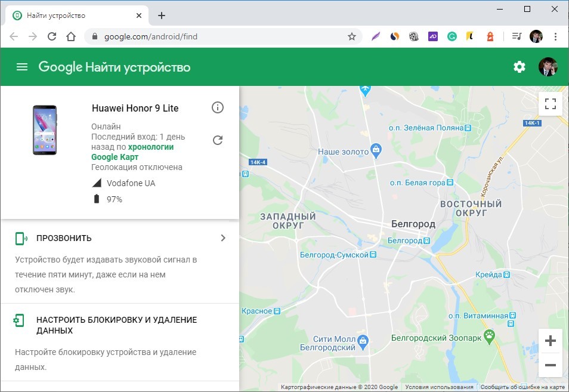
Task: Open Find My Device settings gear
Action: [519, 67]
